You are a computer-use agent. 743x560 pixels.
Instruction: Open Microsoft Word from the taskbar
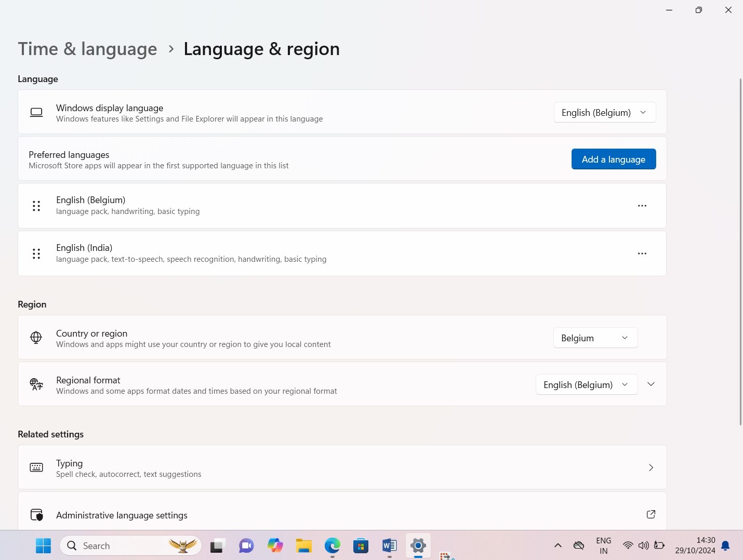coord(389,545)
